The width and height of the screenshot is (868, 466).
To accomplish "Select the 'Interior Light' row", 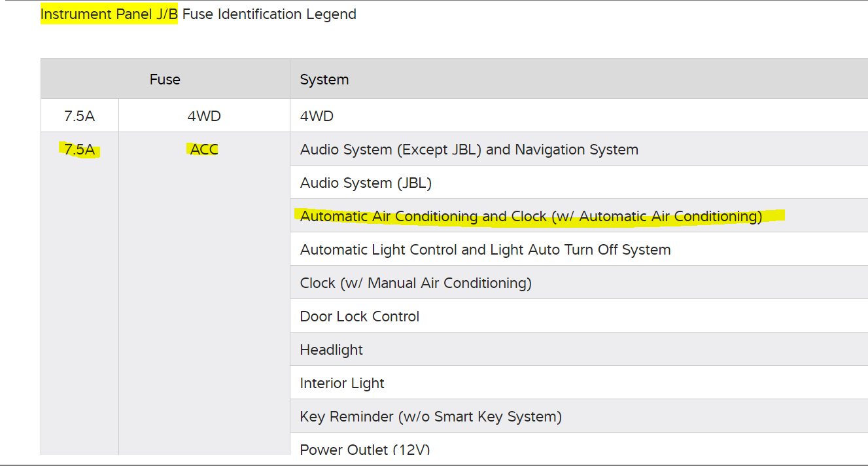I will click(342, 384).
